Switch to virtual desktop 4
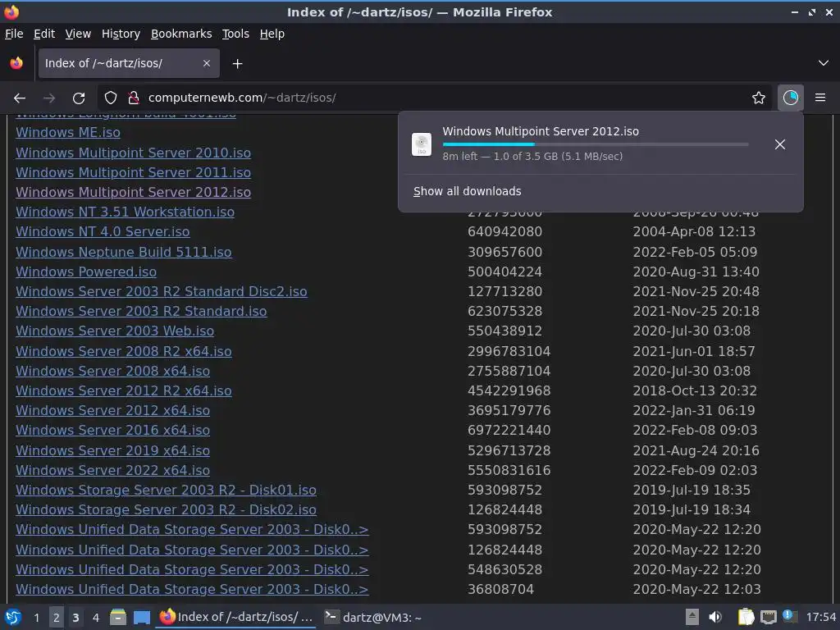This screenshot has width=840, height=630. 95,618
